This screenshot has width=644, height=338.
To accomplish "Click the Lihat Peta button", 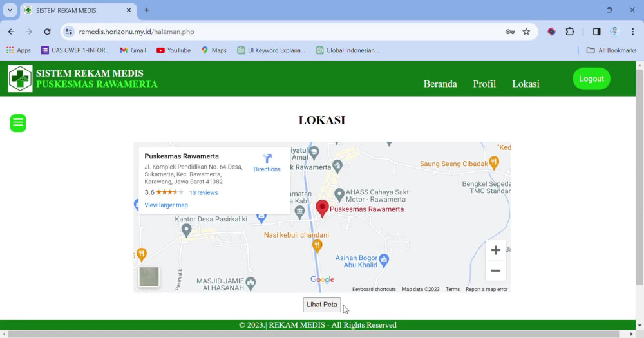I will 321,305.
